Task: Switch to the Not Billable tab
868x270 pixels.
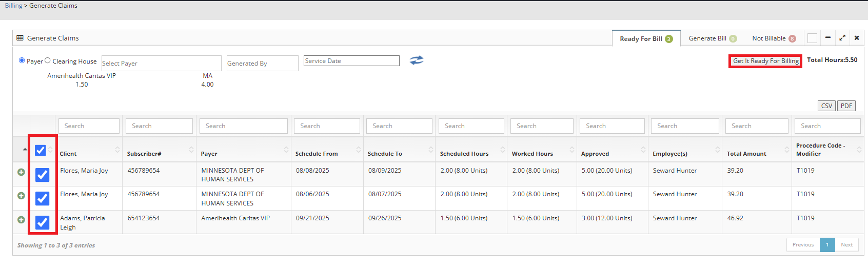Action: 768,38
